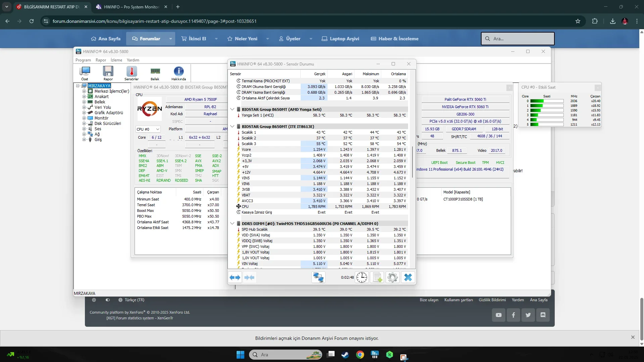This screenshot has width=644, height=362.
Task: Launch Steam from the taskbar
Action: click(x=345, y=355)
